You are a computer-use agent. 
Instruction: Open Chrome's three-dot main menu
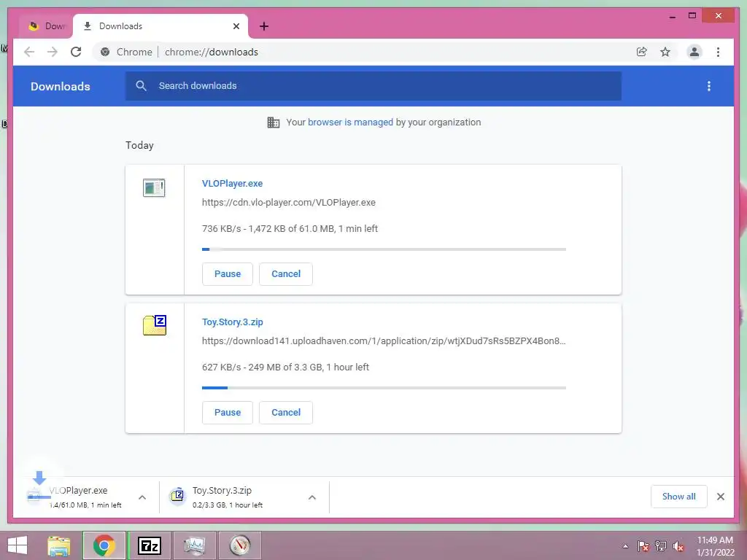(x=718, y=52)
